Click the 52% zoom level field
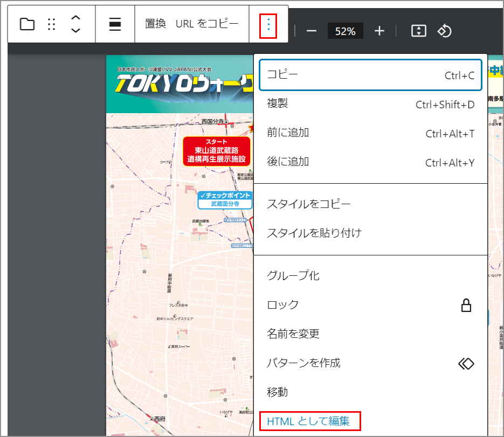The image size is (504, 437). (345, 31)
